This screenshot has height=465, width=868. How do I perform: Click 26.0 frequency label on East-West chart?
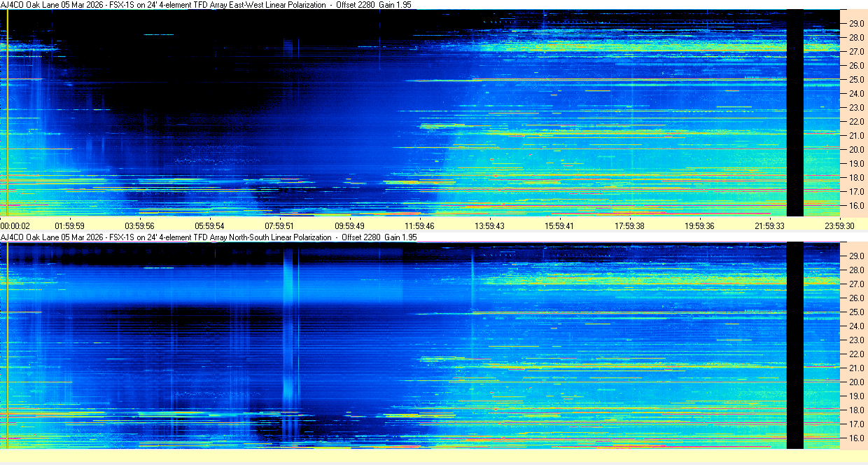[856, 66]
